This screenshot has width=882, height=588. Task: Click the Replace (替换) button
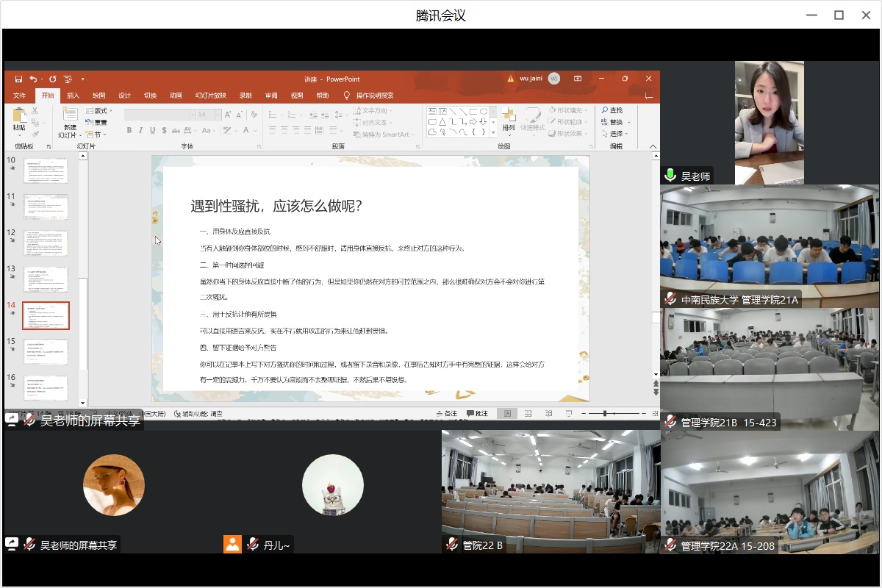[615, 122]
